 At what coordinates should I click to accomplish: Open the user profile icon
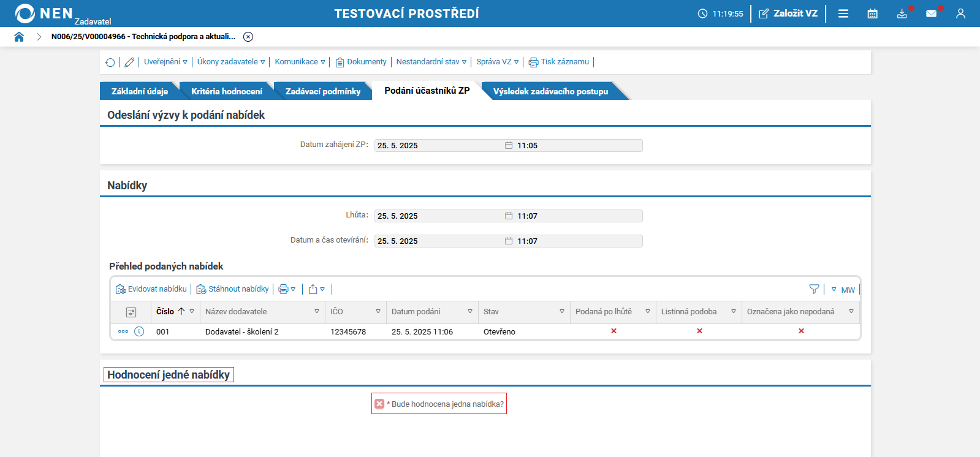tap(960, 13)
